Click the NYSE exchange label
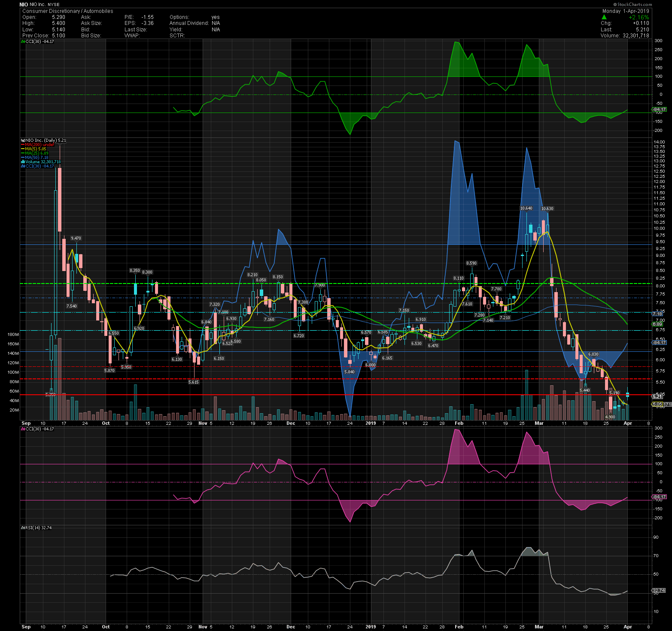 click(54, 5)
